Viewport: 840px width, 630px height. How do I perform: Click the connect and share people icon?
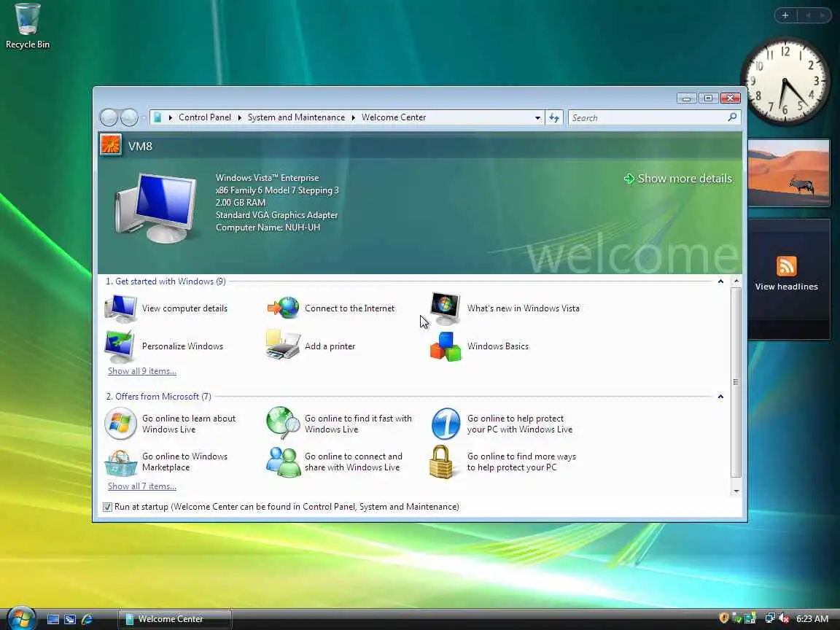click(284, 462)
